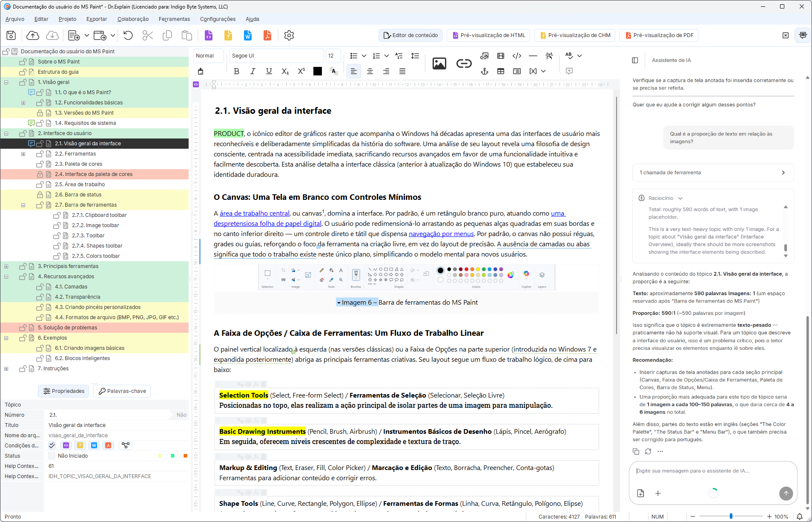Viewport: 812px width, 522px height.
Task: Open the Segoe UI font dropdown
Action: pyautogui.click(x=277, y=56)
